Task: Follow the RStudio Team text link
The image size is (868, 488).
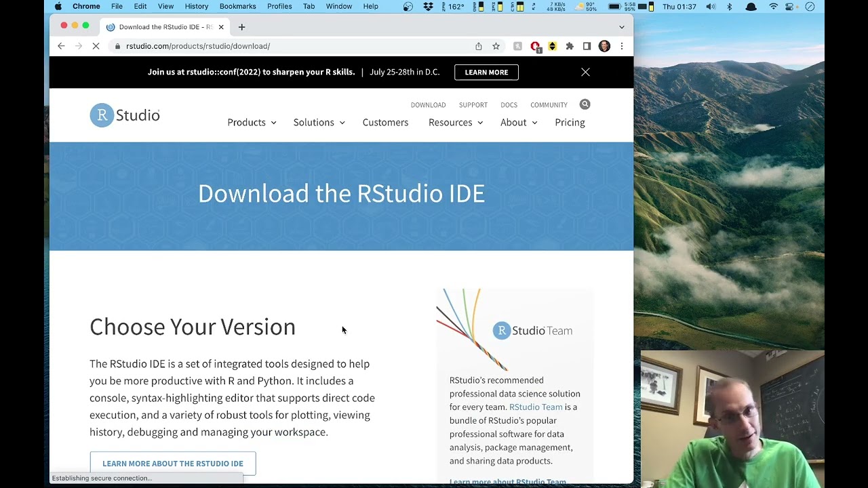Action: [536, 407]
